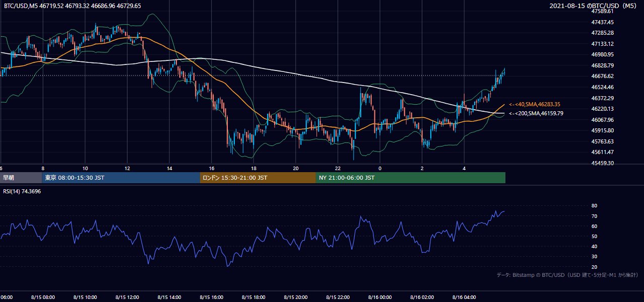Click the price axis label 47133.12
Screen dimensions: 644x302
[602, 44]
